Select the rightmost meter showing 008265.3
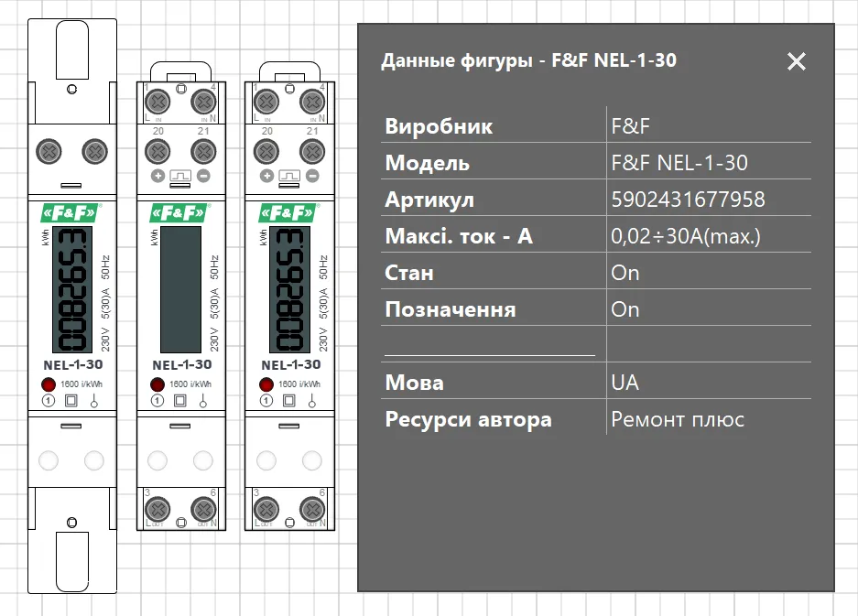 click(x=290, y=296)
